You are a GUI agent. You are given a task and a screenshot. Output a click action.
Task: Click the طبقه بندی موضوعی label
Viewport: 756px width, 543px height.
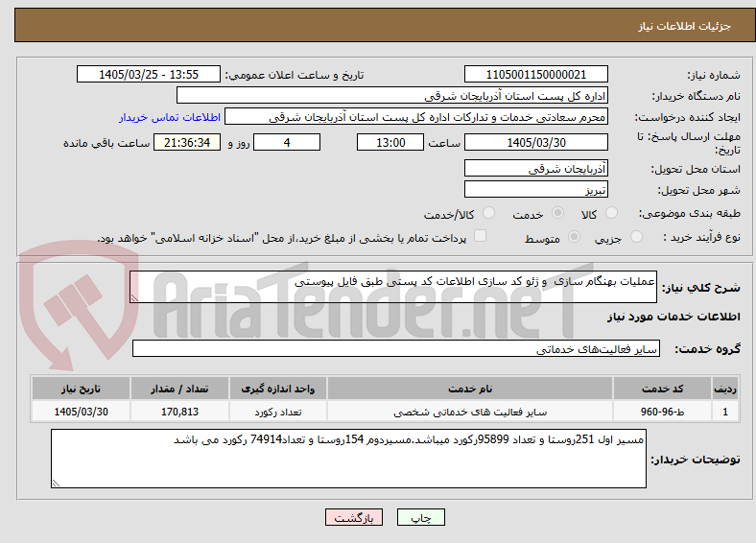tap(690, 213)
